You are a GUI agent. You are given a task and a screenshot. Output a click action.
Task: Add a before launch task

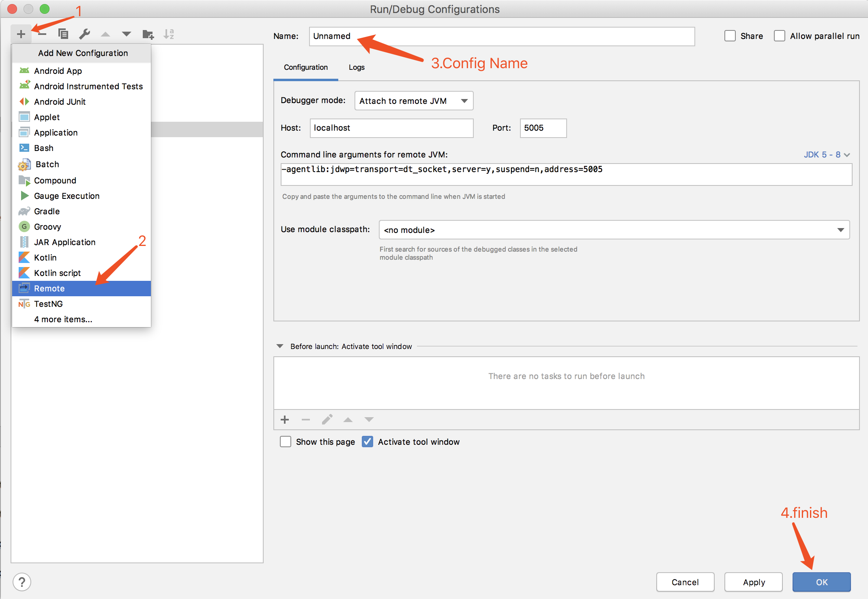pos(285,420)
